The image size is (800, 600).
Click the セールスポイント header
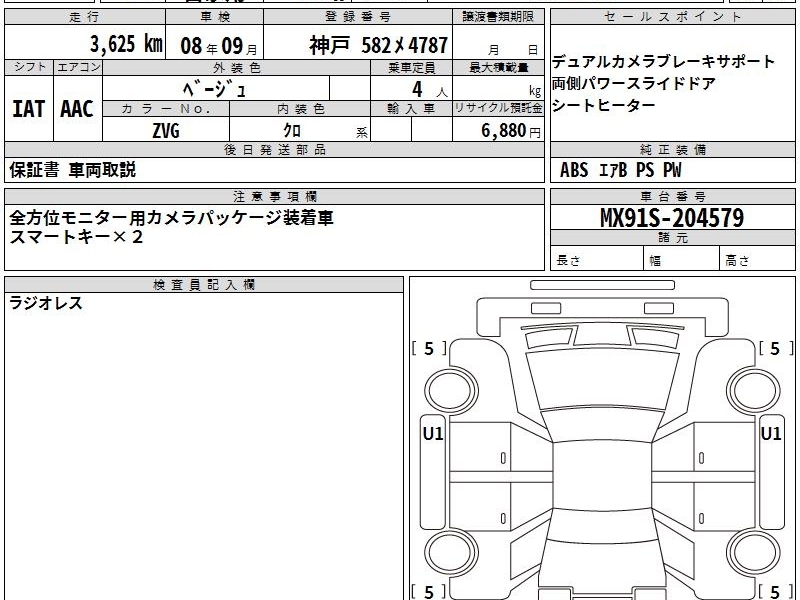point(672,17)
